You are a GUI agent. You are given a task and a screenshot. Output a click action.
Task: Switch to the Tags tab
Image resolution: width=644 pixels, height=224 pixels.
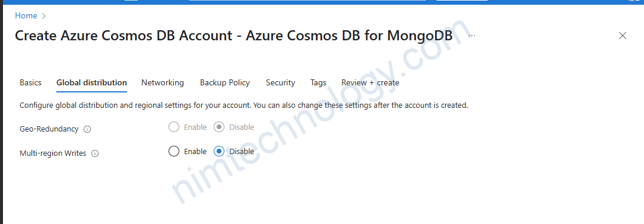pyautogui.click(x=318, y=82)
